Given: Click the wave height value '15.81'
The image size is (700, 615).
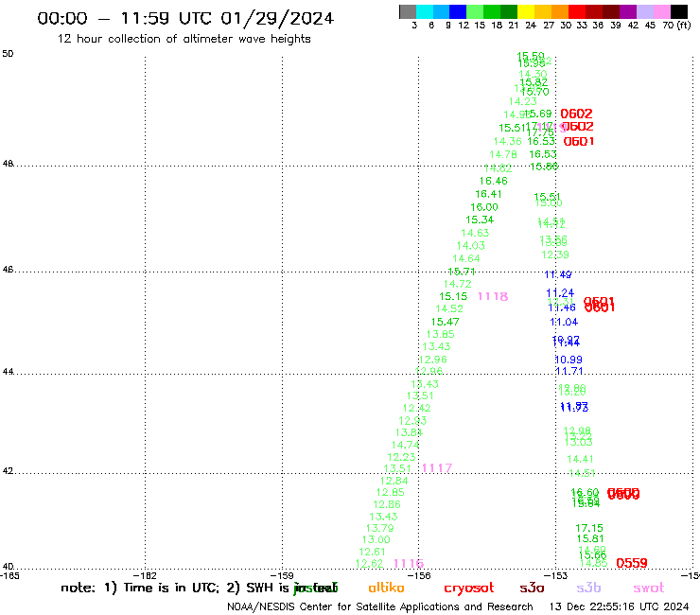Looking at the screenshot, I should pos(590,539).
